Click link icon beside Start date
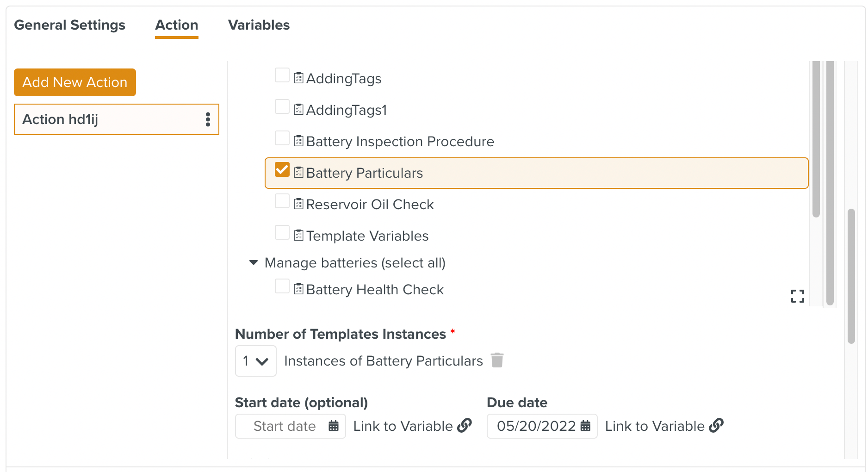The image size is (868, 472). 464,425
